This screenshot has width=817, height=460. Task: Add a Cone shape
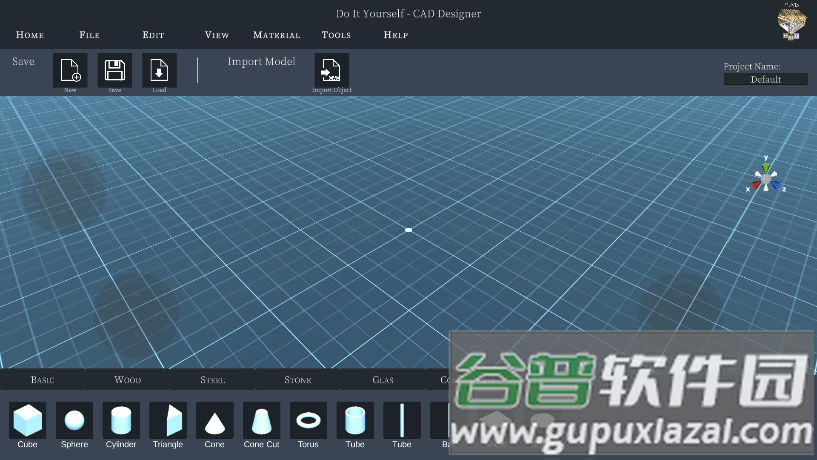(x=215, y=420)
